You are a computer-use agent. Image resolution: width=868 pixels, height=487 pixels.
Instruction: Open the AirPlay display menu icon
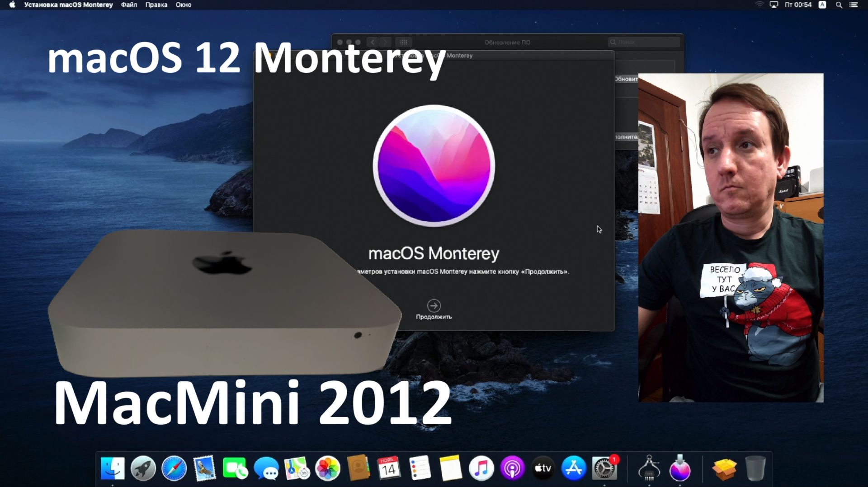pos(774,5)
